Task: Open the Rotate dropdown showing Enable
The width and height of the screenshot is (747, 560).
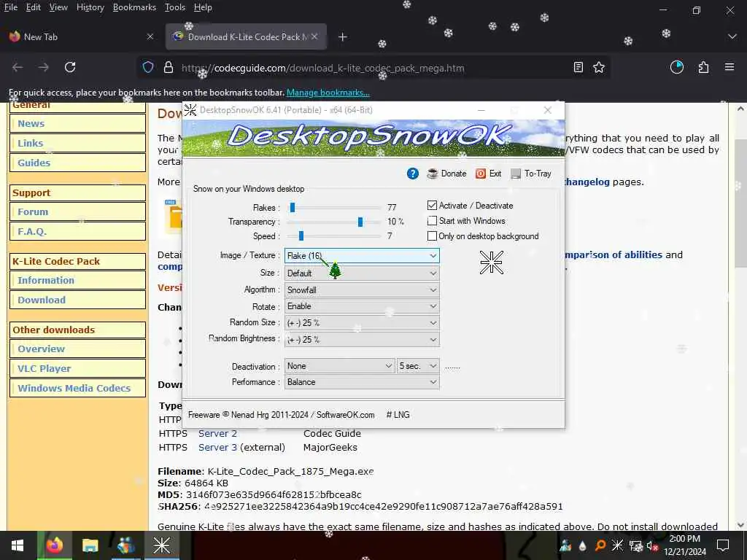Action: coord(362,306)
